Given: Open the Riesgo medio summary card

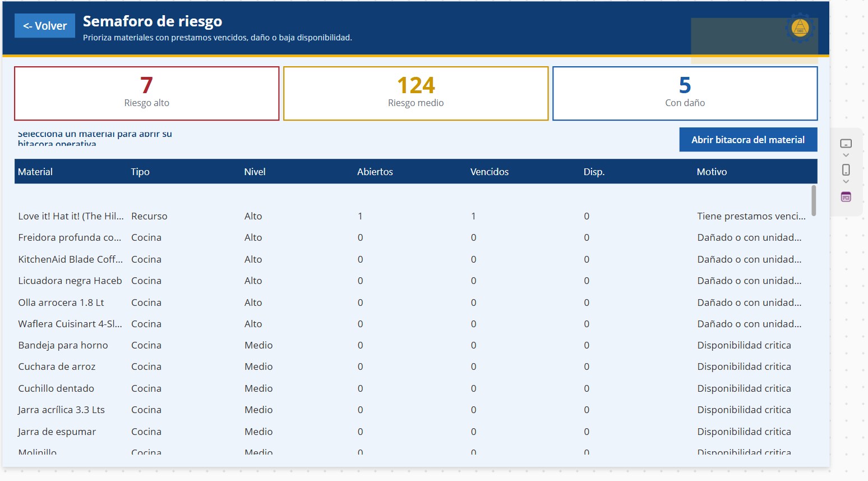Looking at the screenshot, I should click(x=415, y=93).
